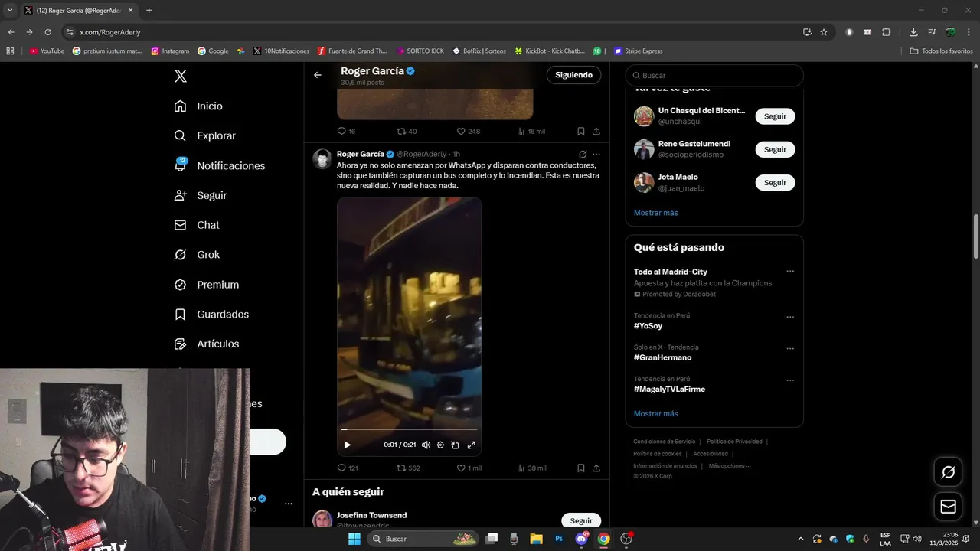The width and height of the screenshot is (980, 551).
Task: Click the back arrow beside Roger García
Action: coord(318,75)
